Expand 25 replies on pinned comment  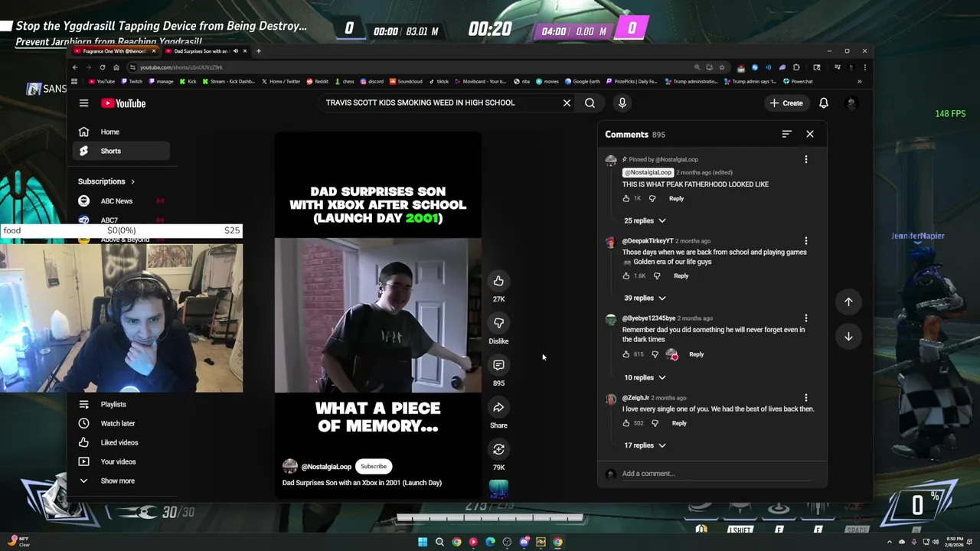645,220
